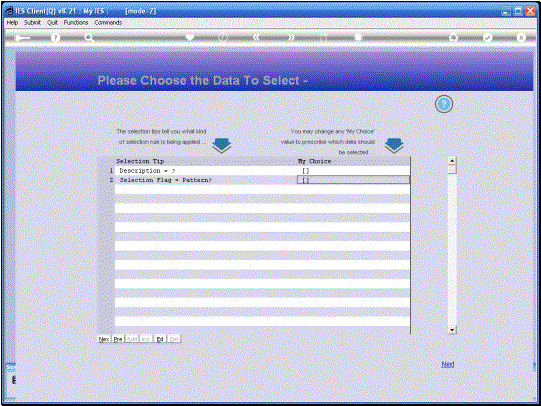The height and width of the screenshot is (406, 541).
Task: Click the Nex grid navigation button
Action: [x=104, y=339]
